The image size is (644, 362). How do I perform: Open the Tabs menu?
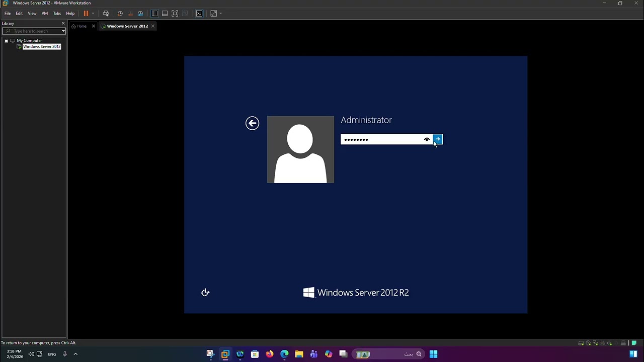57,14
